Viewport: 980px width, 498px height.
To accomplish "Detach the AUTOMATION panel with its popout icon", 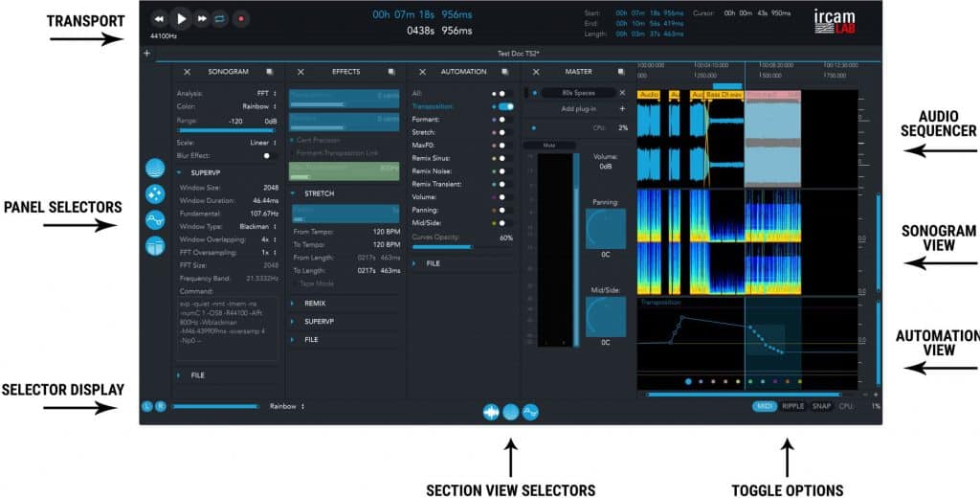I will click(x=505, y=72).
